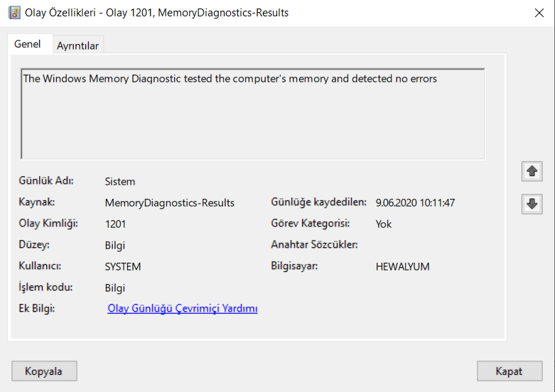
Task: Select the Kullanıcı value SYSTEM
Action: [x=122, y=266]
